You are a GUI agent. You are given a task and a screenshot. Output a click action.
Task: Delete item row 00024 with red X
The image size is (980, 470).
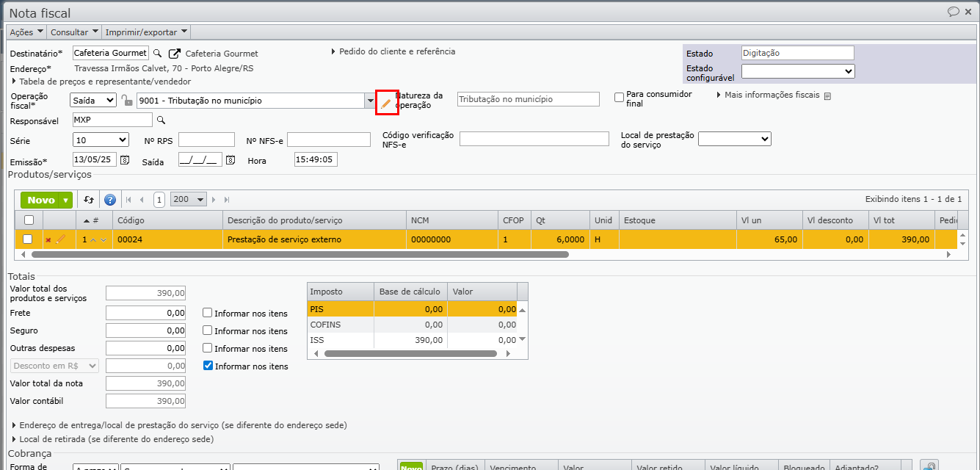pos(48,239)
